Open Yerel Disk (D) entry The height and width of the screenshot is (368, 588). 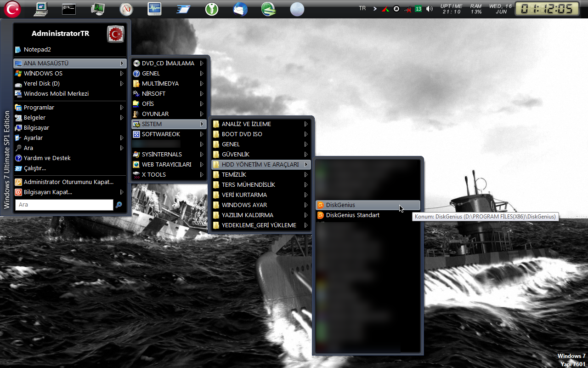(x=70, y=83)
